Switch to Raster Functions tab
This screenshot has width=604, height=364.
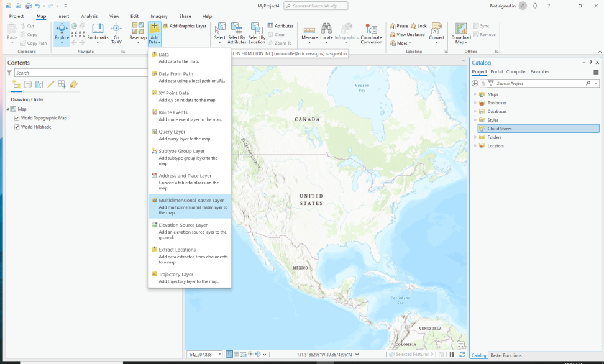(x=506, y=355)
